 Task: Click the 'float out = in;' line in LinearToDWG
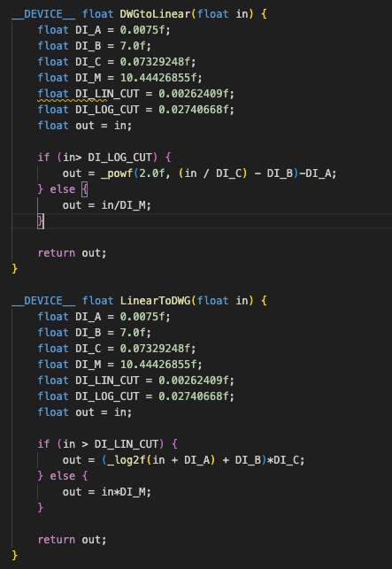coord(85,412)
